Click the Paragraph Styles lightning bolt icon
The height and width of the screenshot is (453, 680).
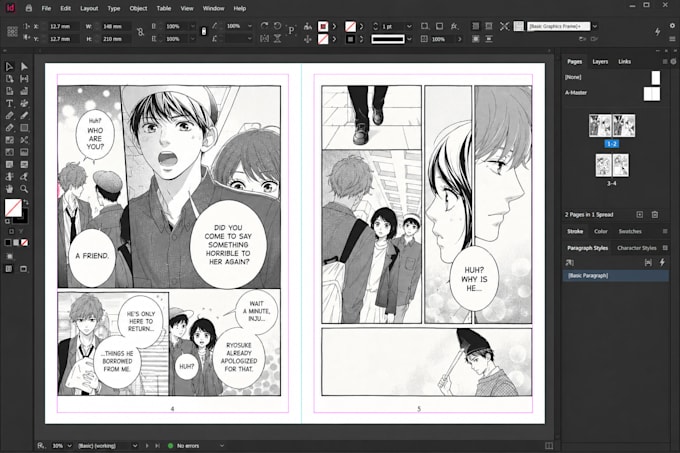(662, 262)
